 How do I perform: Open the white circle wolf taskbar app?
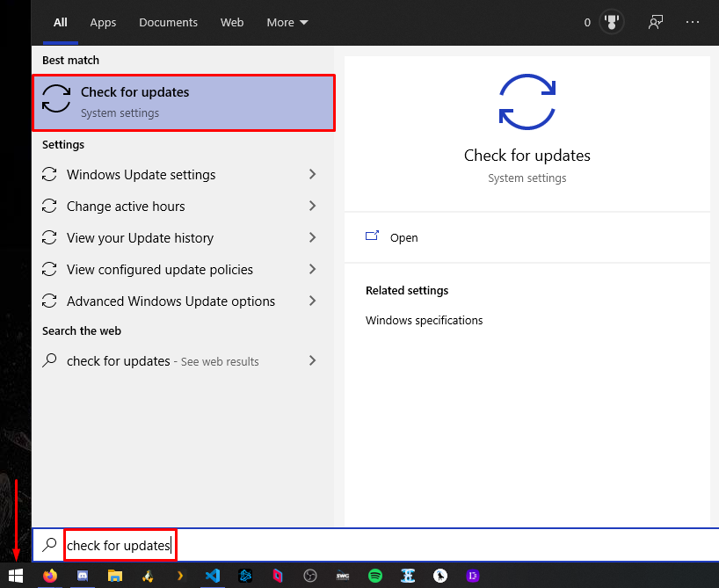440,575
